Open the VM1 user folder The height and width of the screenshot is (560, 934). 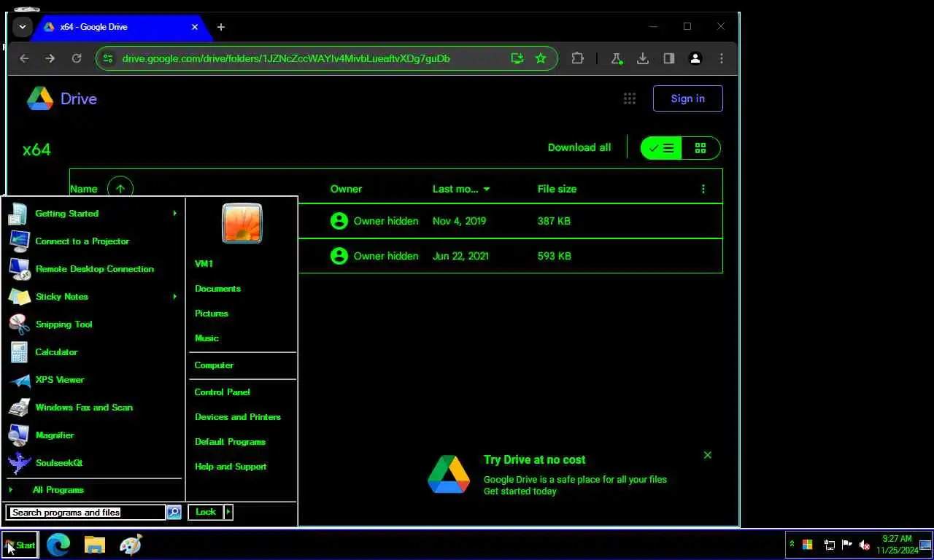pos(204,264)
